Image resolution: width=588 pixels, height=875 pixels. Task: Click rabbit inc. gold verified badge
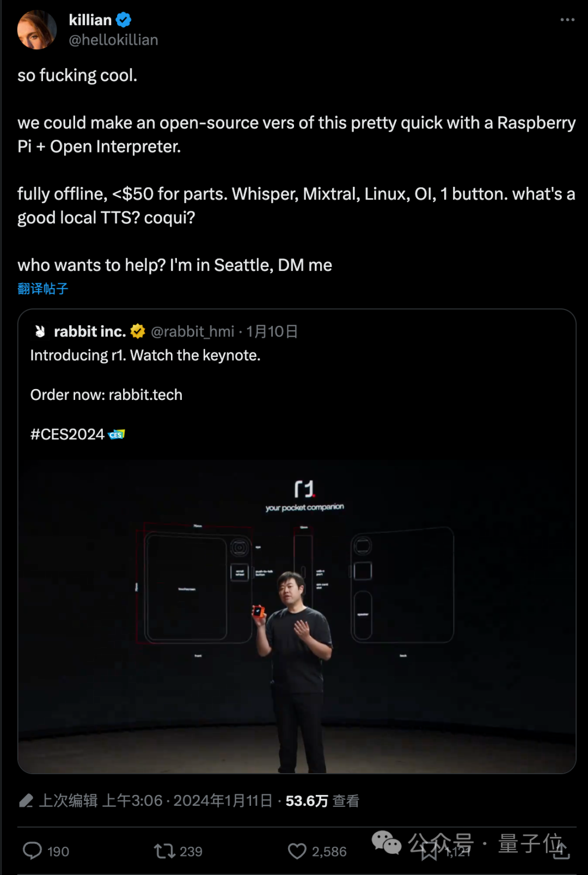tap(138, 331)
